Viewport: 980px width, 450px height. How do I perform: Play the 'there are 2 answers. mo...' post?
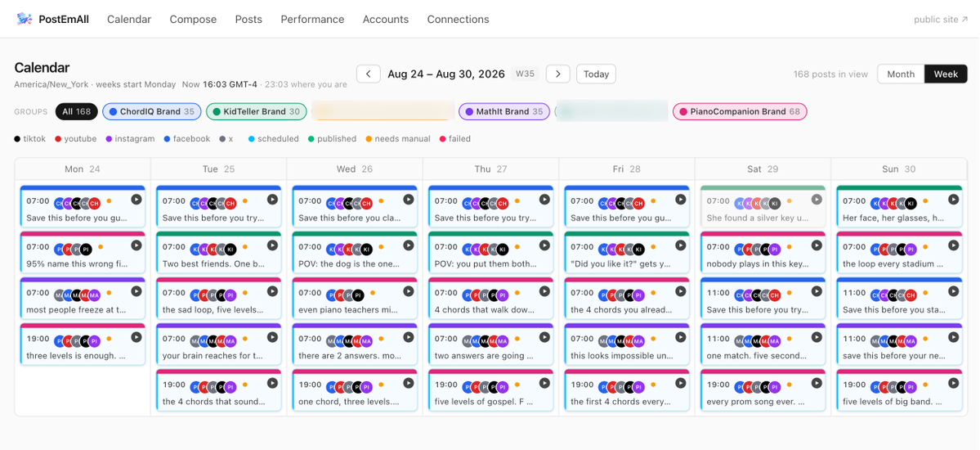(x=408, y=337)
